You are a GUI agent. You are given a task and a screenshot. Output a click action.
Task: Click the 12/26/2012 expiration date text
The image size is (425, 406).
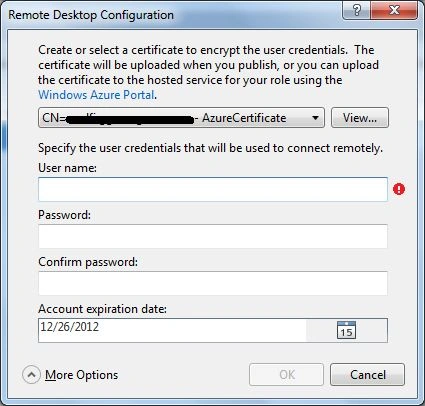(70, 327)
